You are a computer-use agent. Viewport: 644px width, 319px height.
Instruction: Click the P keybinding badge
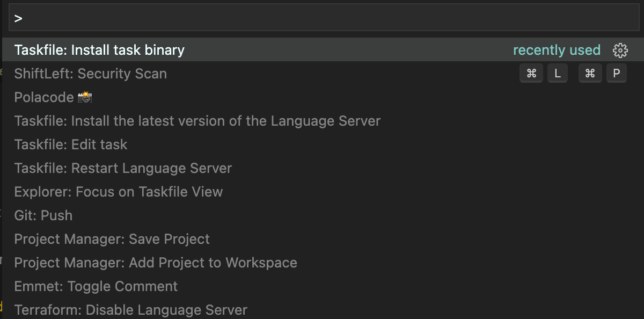coord(616,73)
